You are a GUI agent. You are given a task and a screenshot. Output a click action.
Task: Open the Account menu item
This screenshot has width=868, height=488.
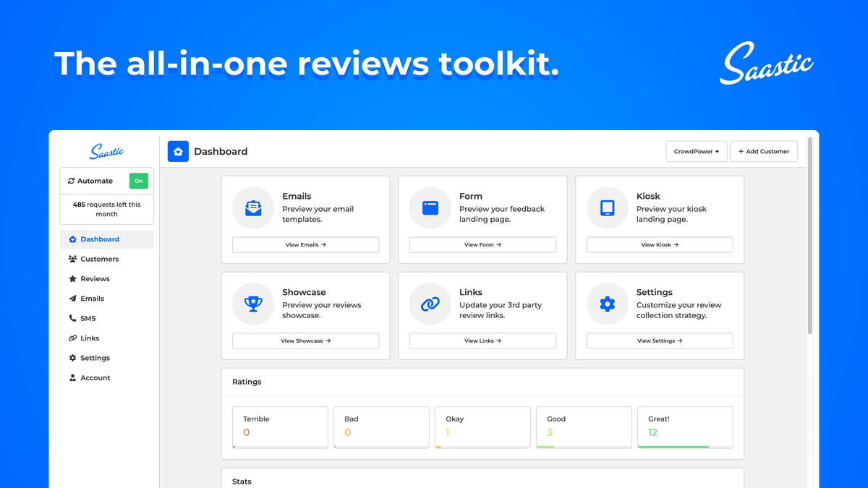click(x=94, y=377)
